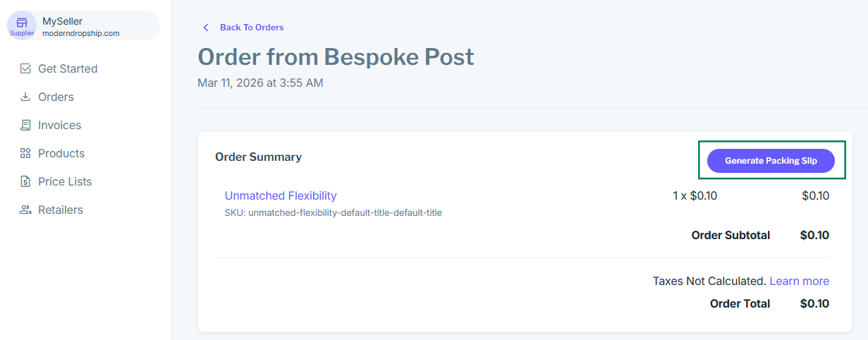This screenshot has width=868, height=340.
Task: Click the Orders download icon
Action: (26, 97)
